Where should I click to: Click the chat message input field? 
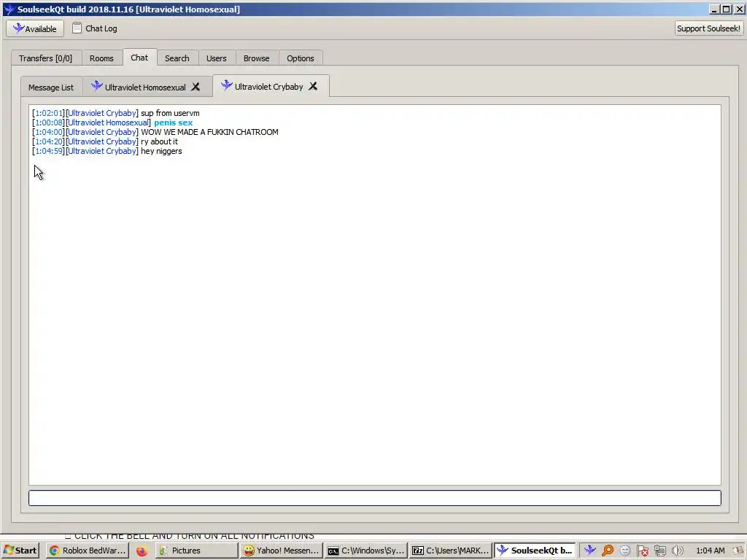coord(374,498)
